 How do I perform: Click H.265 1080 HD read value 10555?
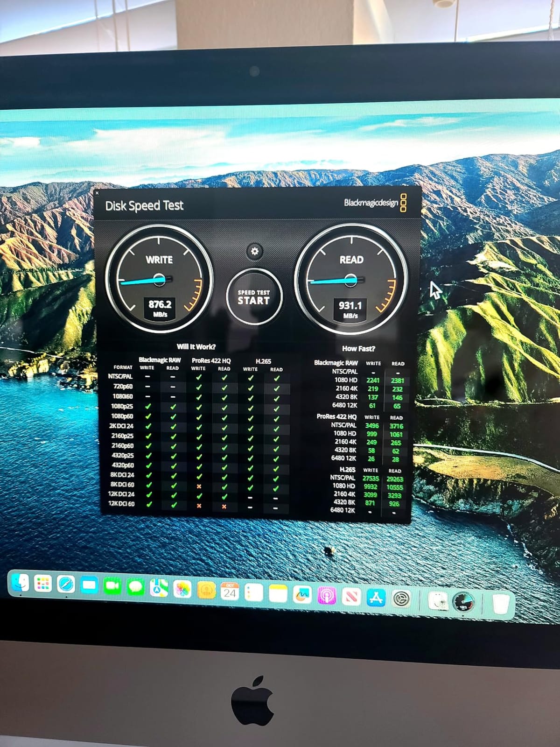(x=395, y=487)
